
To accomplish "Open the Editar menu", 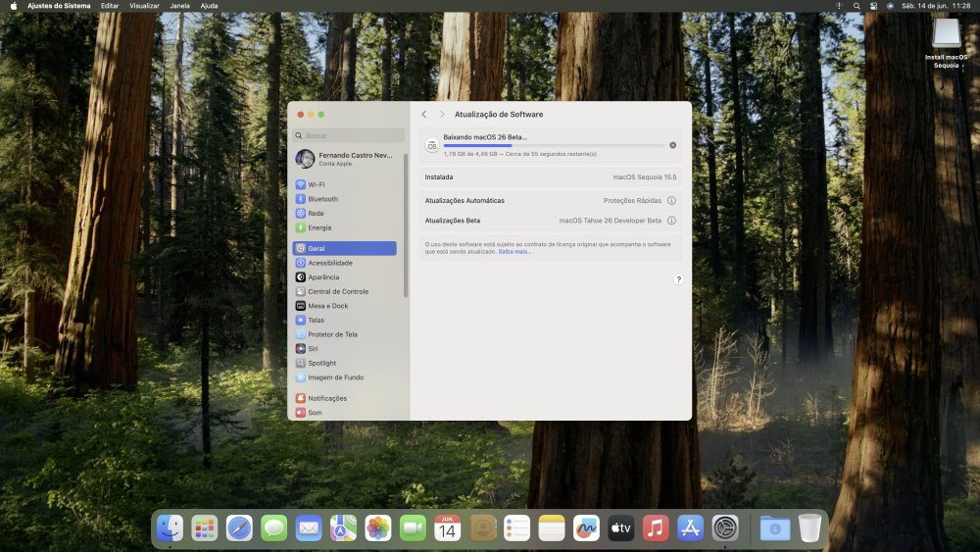I will (110, 6).
